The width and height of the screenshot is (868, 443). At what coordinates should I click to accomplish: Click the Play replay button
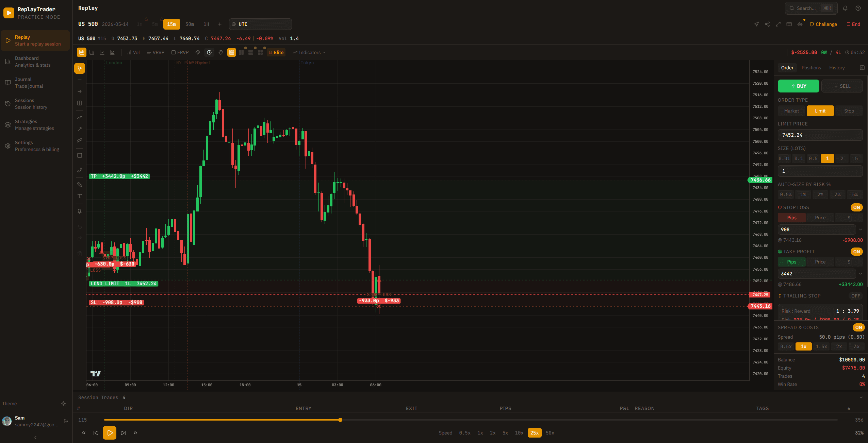(x=110, y=433)
